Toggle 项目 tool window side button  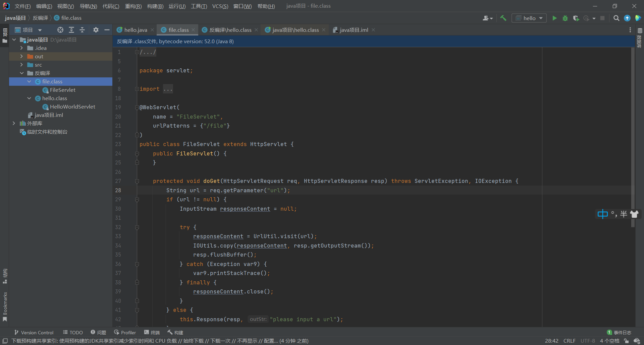[x=5, y=36]
